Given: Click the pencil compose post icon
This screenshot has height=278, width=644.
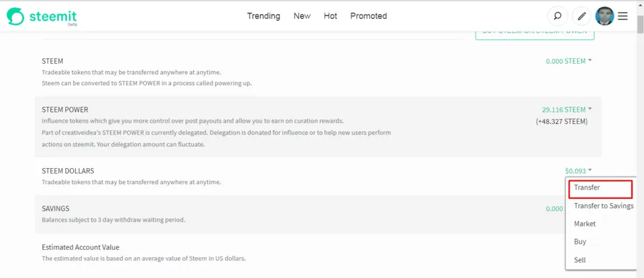Looking at the screenshot, I should click(x=581, y=16).
